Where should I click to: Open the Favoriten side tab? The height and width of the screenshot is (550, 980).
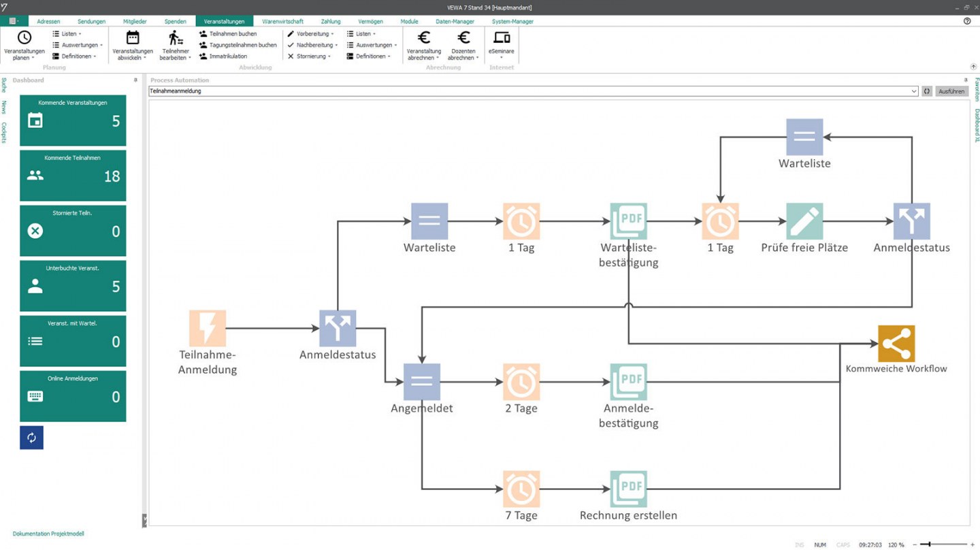coord(976,88)
